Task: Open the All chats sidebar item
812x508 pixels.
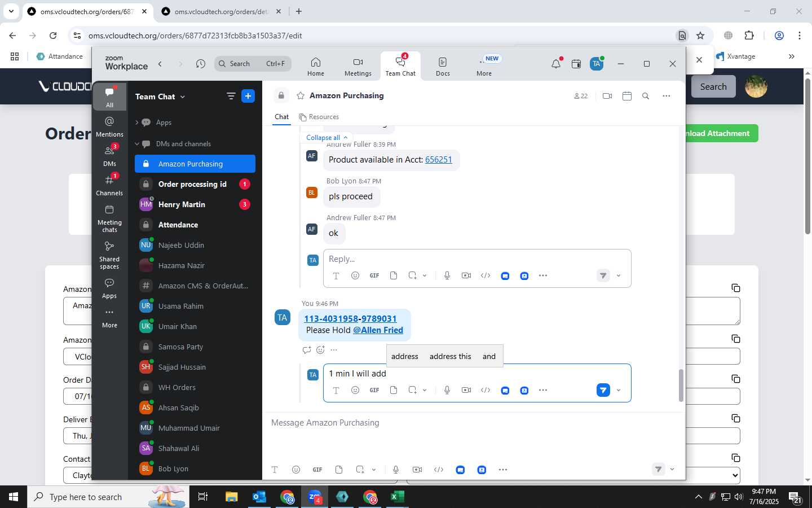Action: point(109,97)
